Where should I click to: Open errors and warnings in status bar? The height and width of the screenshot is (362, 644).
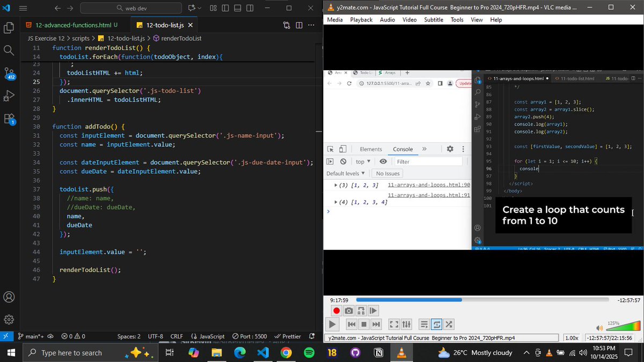(x=73, y=336)
